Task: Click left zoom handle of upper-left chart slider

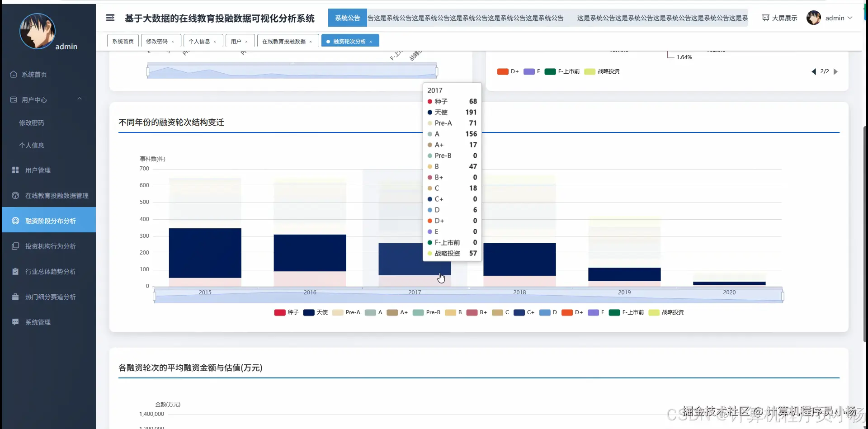Action: pyautogui.click(x=148, y=71)
